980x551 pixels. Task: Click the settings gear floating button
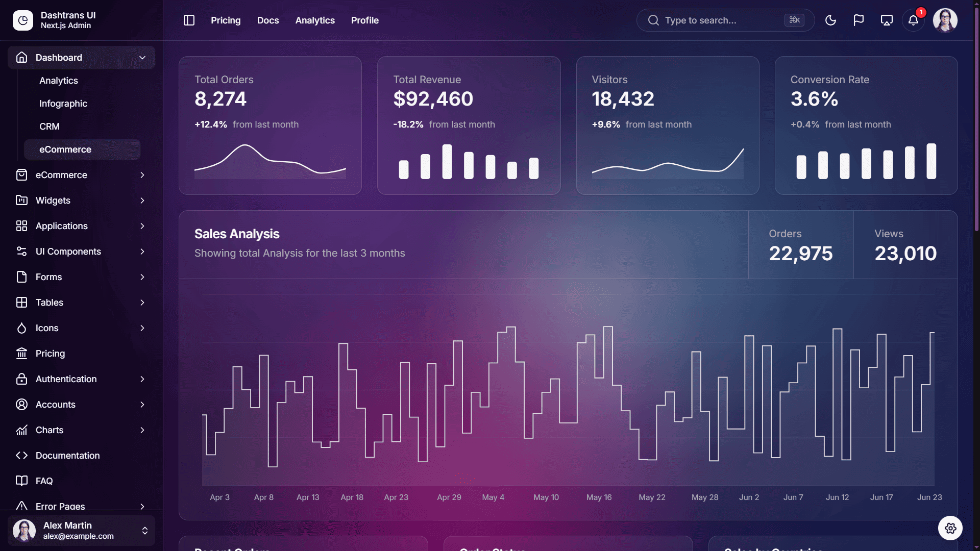tap(950, 528)
